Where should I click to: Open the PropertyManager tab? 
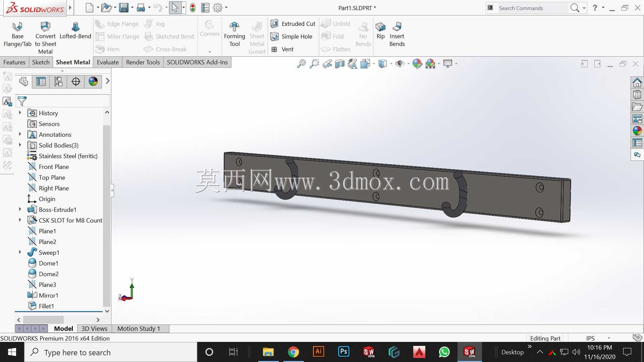pos(41,81)
